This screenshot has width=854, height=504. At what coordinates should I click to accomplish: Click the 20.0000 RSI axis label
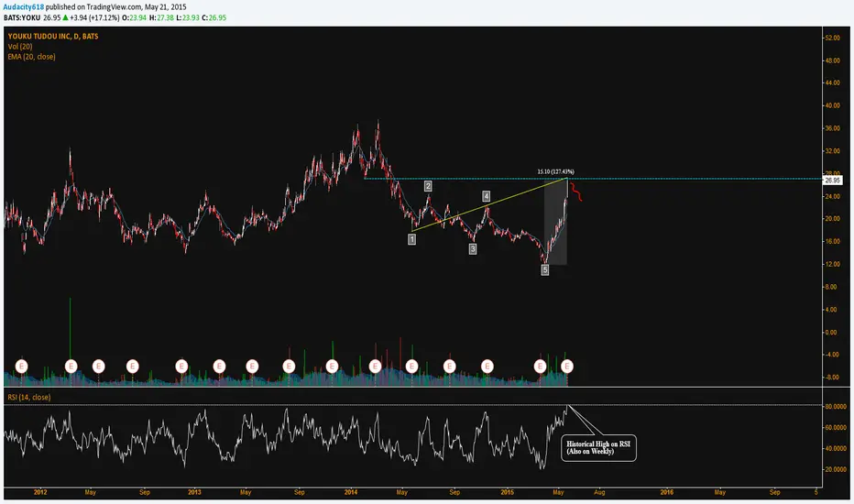pos(836,469)
